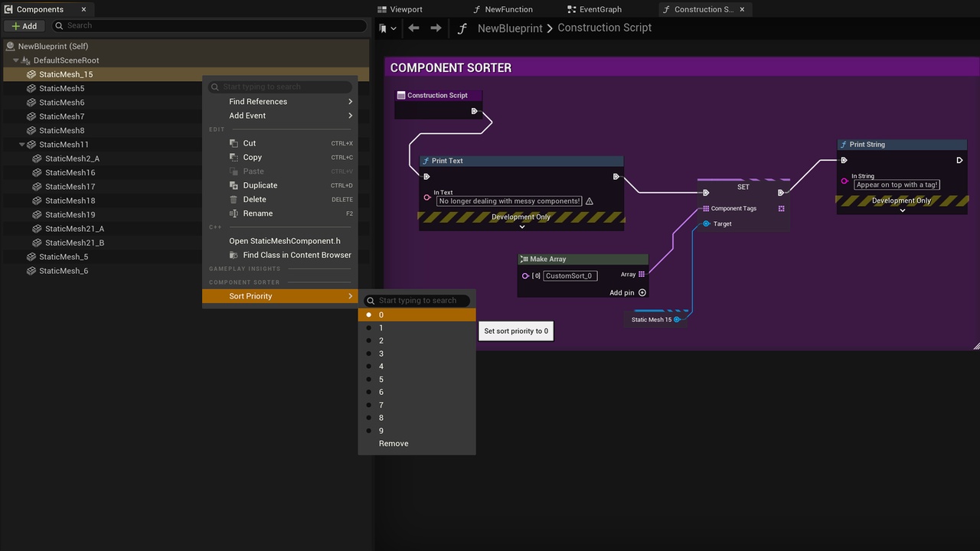Viewport: 980px width, 551px height.
Task: Click NewBlueprint in the breadcrumb
Action: coord(510,28)
